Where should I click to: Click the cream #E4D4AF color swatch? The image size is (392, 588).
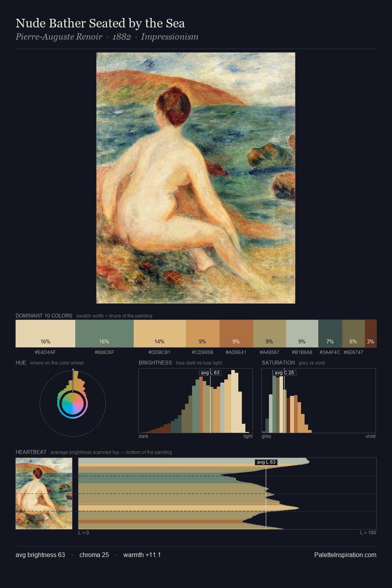pos(45,334)
